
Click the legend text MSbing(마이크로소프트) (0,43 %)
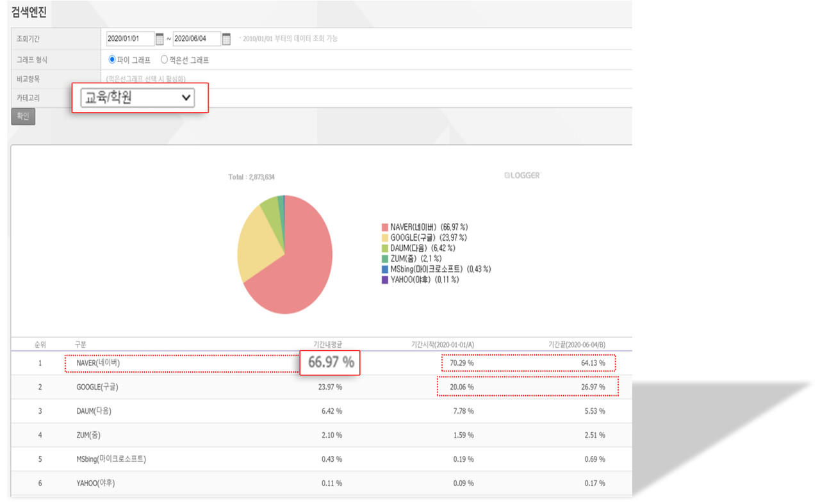pos(441,269)
